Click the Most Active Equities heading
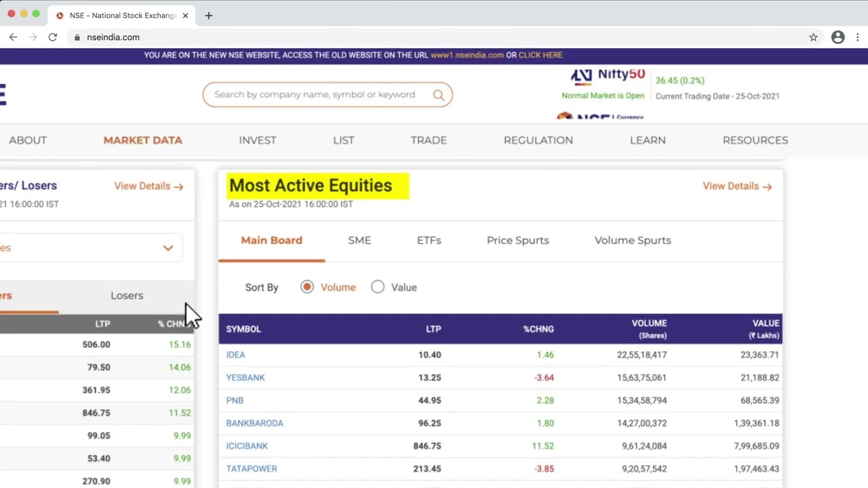Screen dimensions: 868x488 pyautogui.click(x=311, y=186)
